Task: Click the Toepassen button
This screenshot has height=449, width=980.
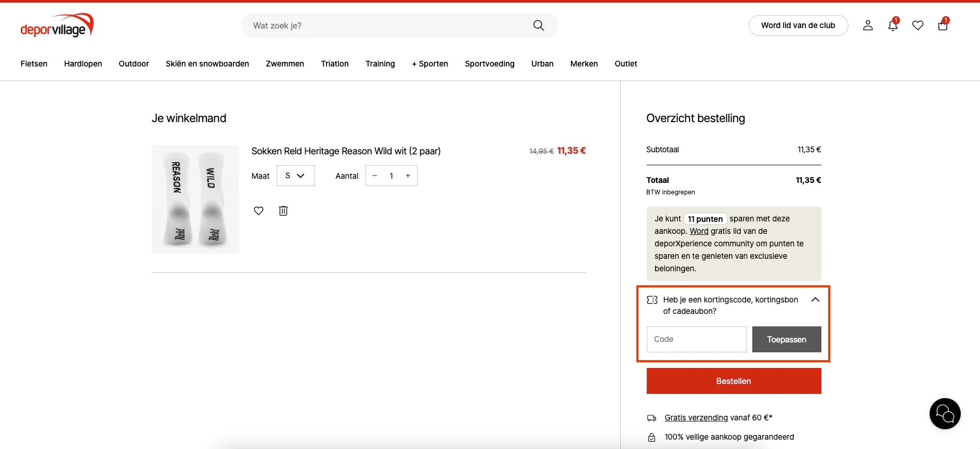Action: point(787,339)
